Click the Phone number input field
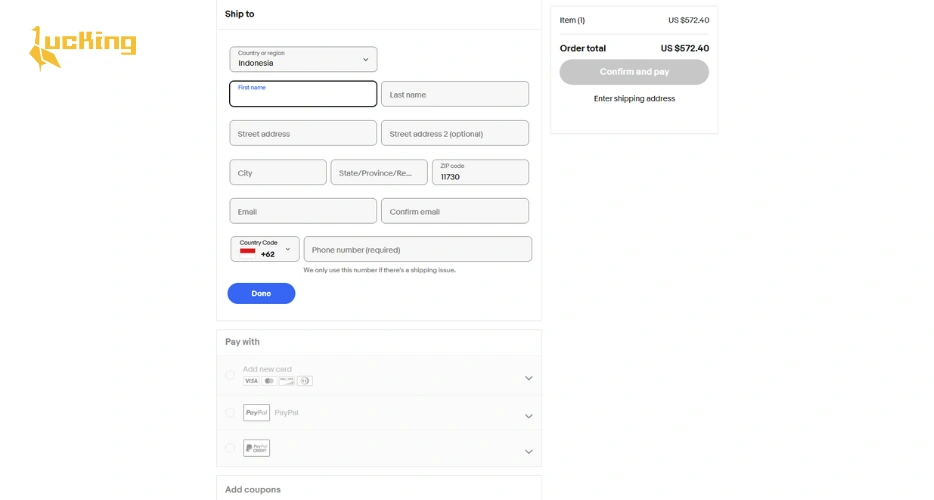Screen dimensions: 934x500 (417, 249)
